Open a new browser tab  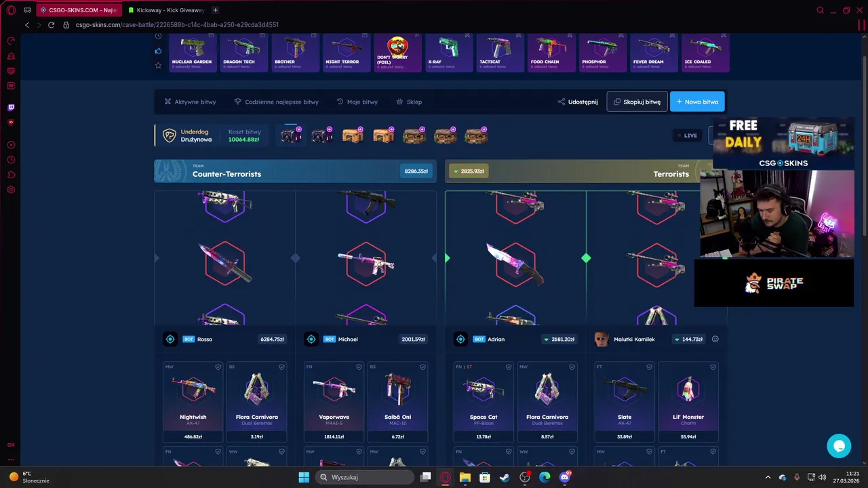tap(215, 10)
